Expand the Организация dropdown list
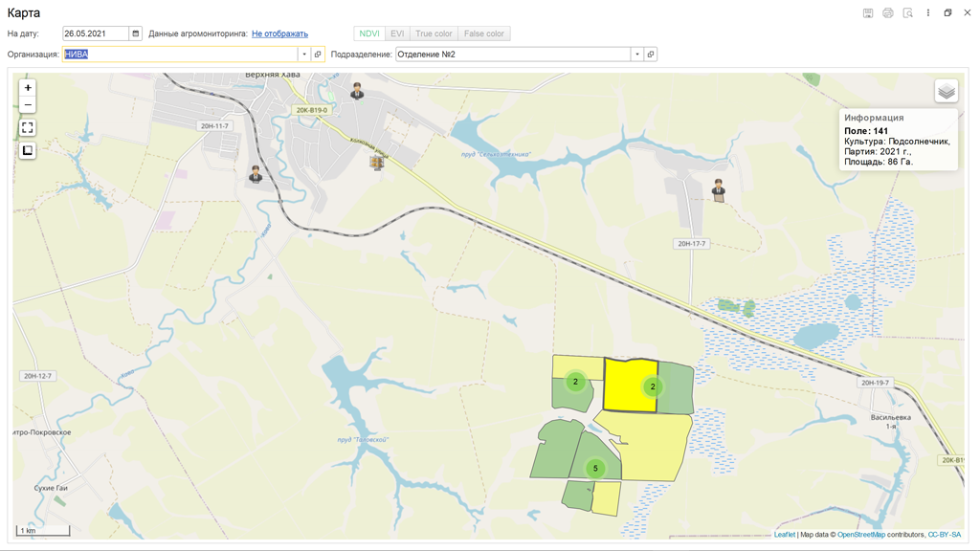Viewport: 980px width, 551px height. [304, 55]
